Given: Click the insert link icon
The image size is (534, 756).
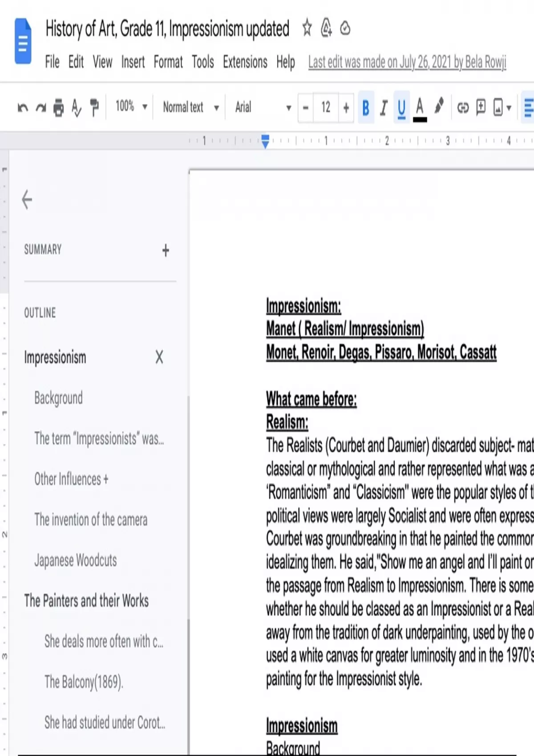Looking at the screenshot, I should point(463,108).
